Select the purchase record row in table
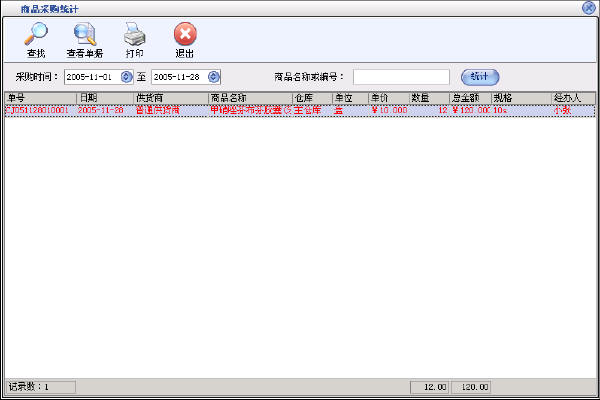The width and height of the screenshot is (600, 400). (298, 110)
